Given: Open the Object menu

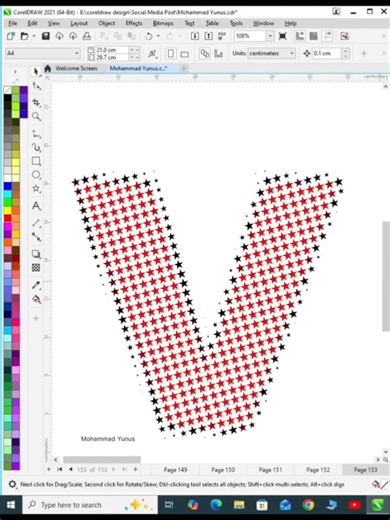Looking at the screenshot, I should [x=107, y=23].
